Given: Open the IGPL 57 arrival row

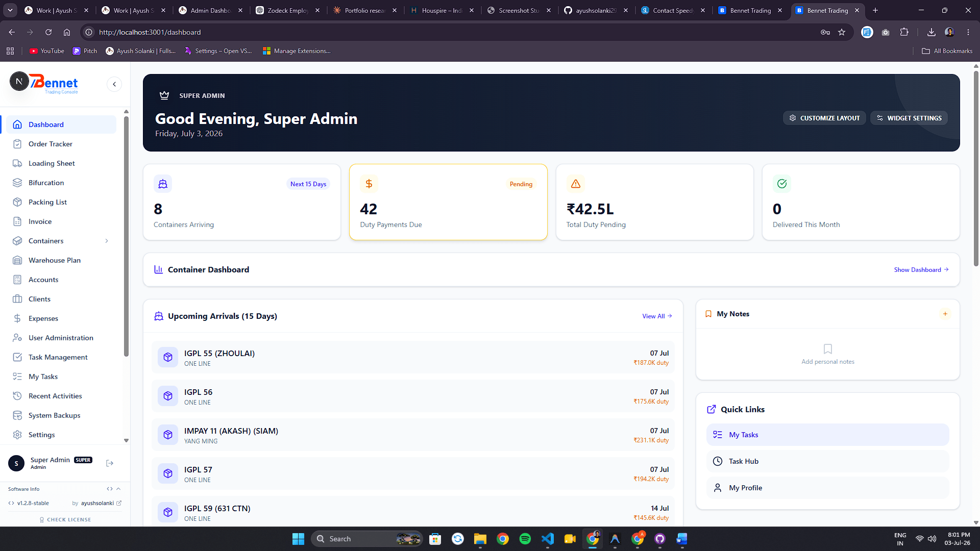Looking at the screenshot, I should pos(413,473).
